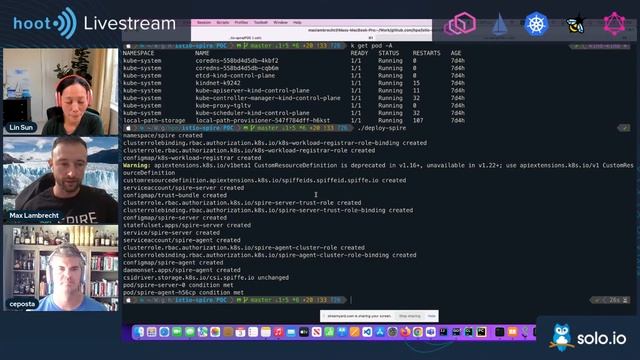Screen dimensions: 640x360
Task: Open Keynote from the dock
Action: (x=342, y=332)
